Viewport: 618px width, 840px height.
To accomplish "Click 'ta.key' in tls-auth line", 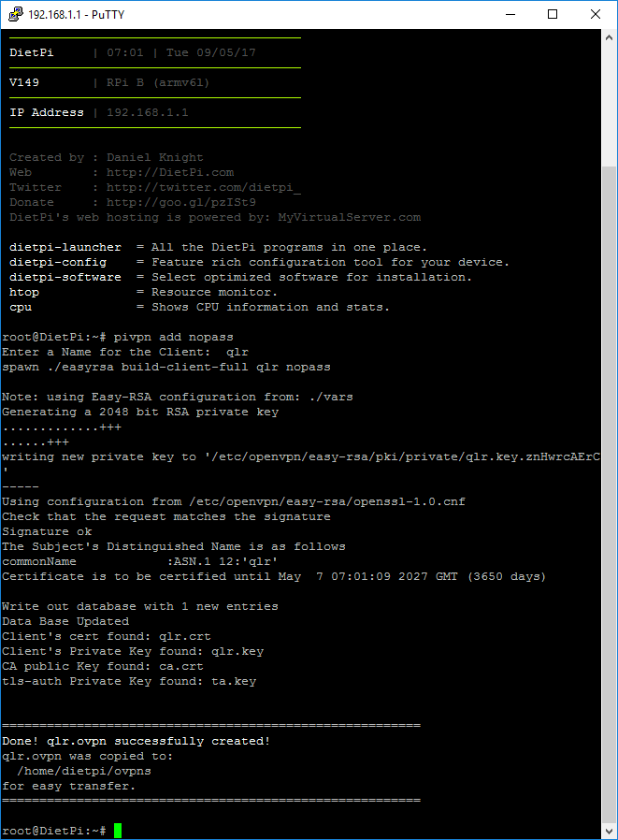I will click(x=234, y=681).
